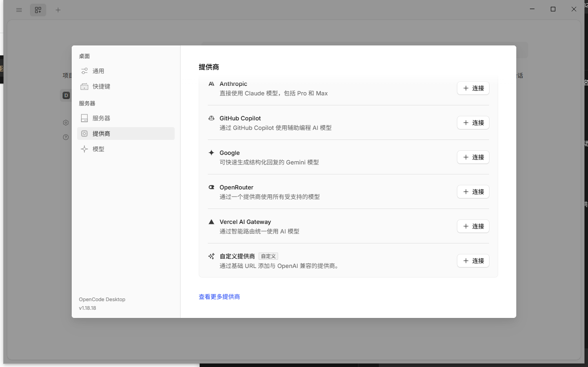Click the 提供商 page heading
The image size is (588, 367).
[209, 67]
